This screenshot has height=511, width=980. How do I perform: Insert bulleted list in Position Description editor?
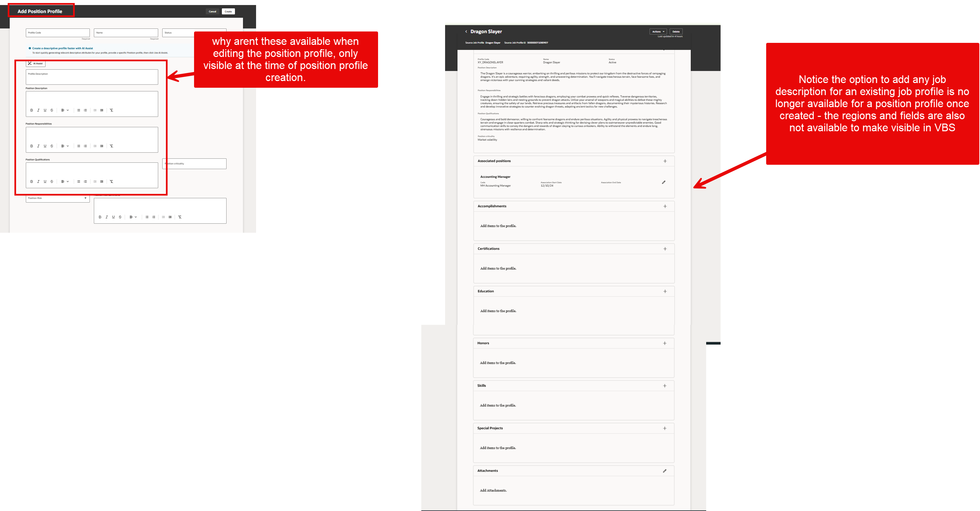[x=79, y=110]
